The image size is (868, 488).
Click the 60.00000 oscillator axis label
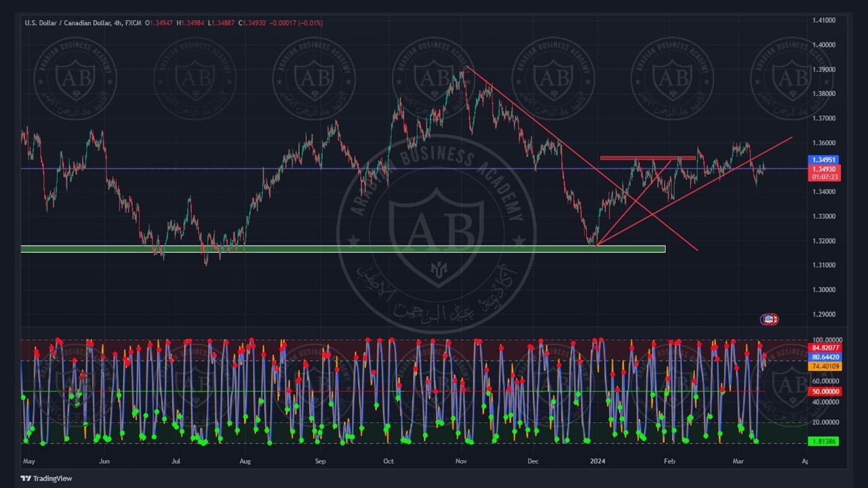point(825,381)
